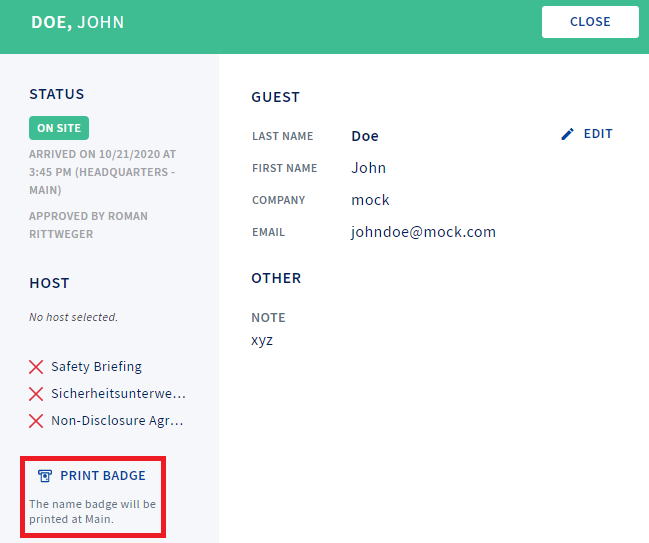Click the last name value Doe
The height and width of the screenshot is (543, 649).
pos(365,136)
